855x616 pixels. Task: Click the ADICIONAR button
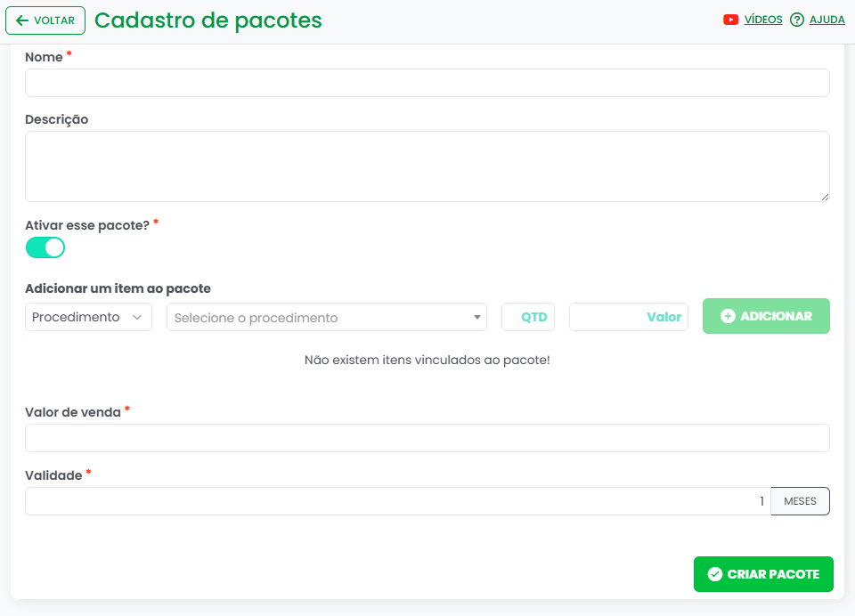pos(766,316)
